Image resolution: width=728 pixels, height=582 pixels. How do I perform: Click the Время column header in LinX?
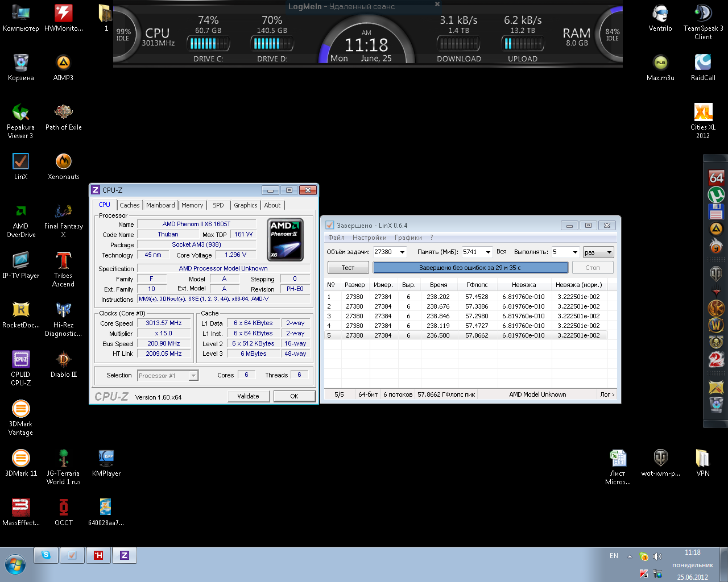[x=439, y=285]
